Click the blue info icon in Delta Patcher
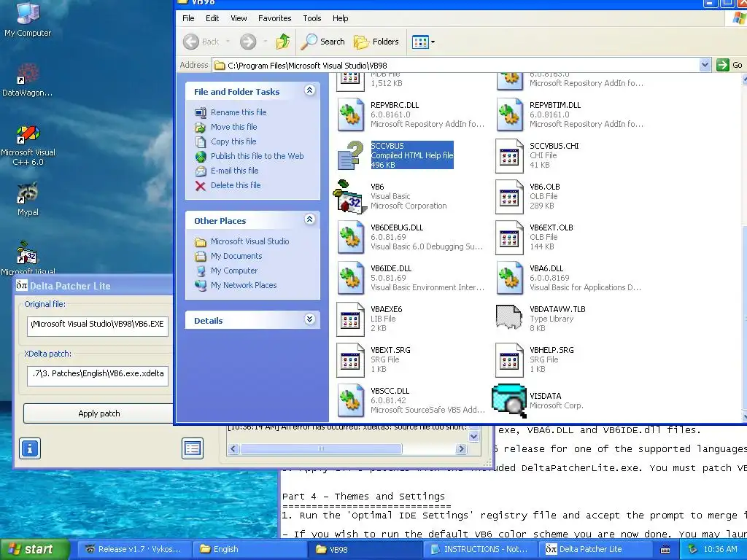The width and height of the screenshot is (747, 560). [x=30, y=448]
